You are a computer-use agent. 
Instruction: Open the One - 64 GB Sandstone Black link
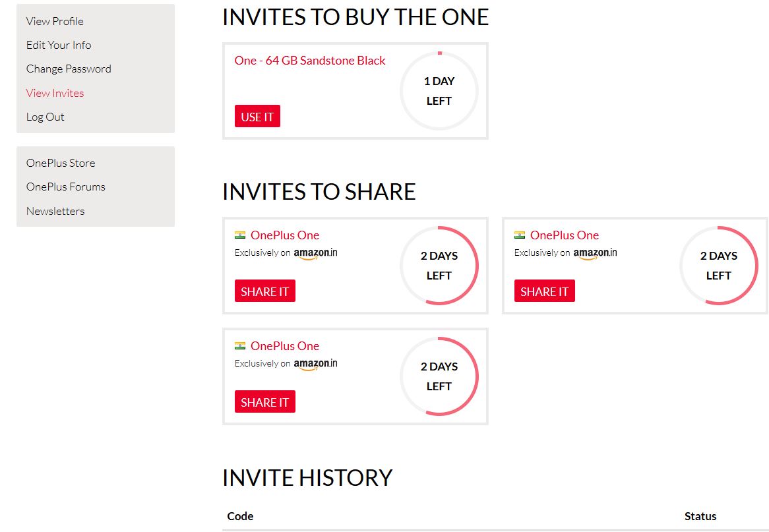[310, 60]
